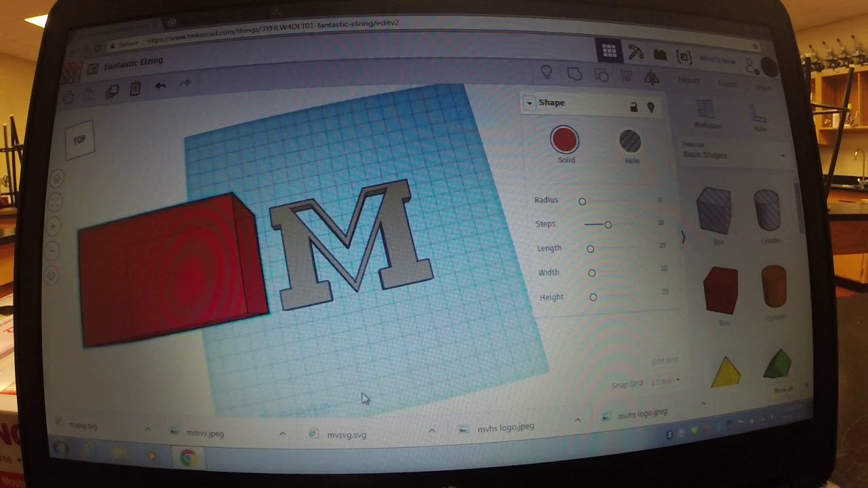The width and height of the screenshot is (868, 488).
Task: Click the invite collaborator person icon
Action: (751, 65)
